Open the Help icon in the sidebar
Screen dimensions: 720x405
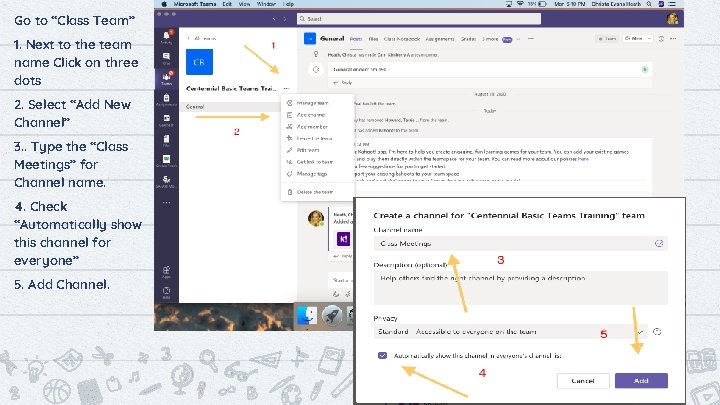point(166,292)
